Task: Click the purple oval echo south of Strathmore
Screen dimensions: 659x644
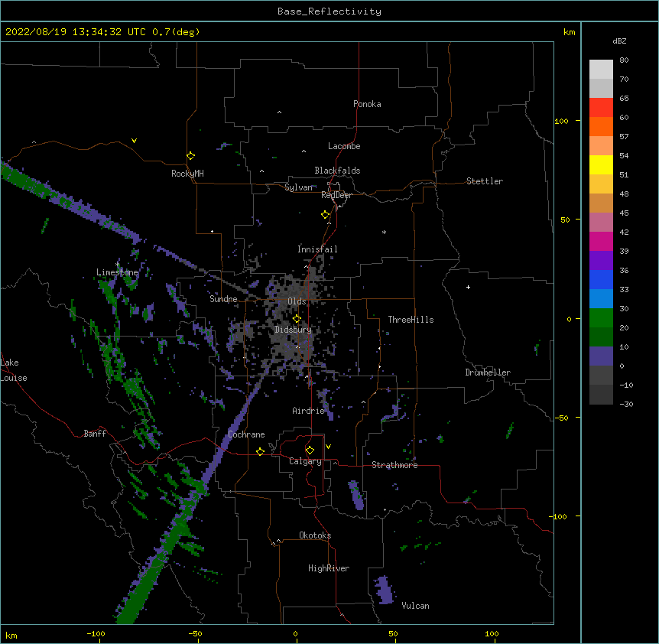Action: click(356, 495)
